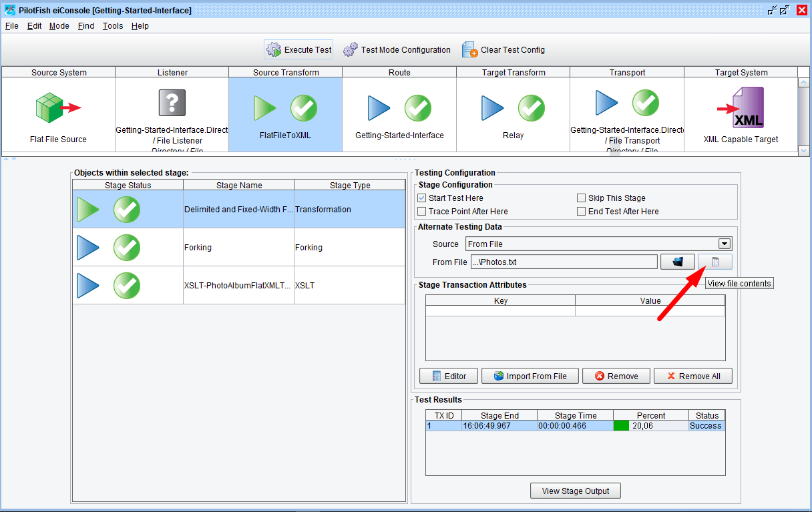Click the detach window icon in title bar
812x512 pixels.
773,10
